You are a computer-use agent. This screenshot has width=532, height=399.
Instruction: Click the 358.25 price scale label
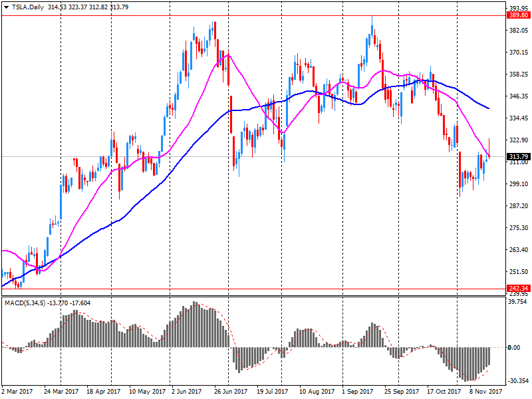(x=519, y=74)
